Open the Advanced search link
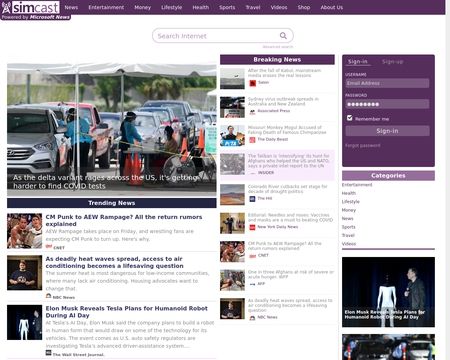Viewport: 450px width, 360px height. click(x=278, y=47)
